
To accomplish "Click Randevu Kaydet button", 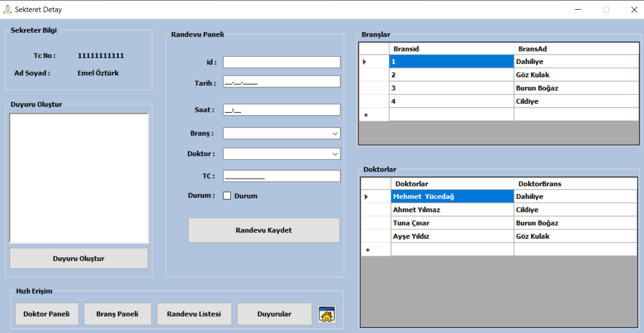I will [263, 230].
